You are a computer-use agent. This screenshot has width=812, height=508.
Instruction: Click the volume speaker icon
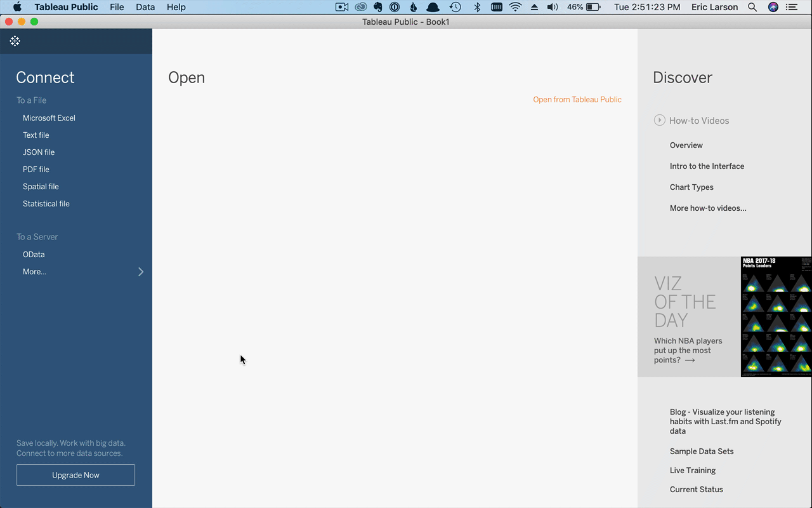[553, 7]
